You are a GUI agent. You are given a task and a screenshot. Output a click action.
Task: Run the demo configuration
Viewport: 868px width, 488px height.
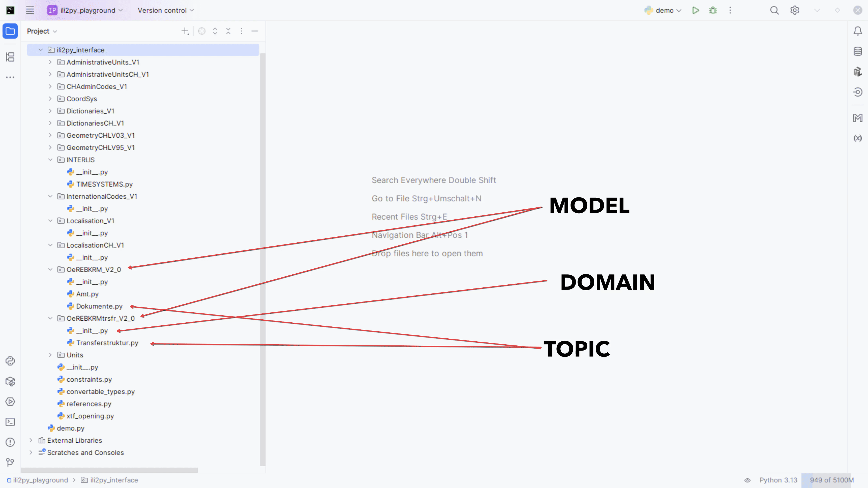point(695,11)
